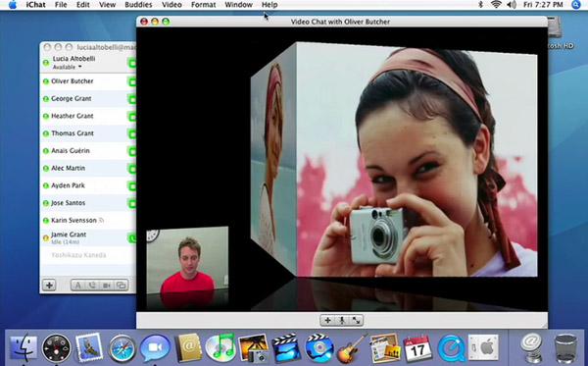
Task: Add participant with plus in video chat
Action: (x=327, y=321)
